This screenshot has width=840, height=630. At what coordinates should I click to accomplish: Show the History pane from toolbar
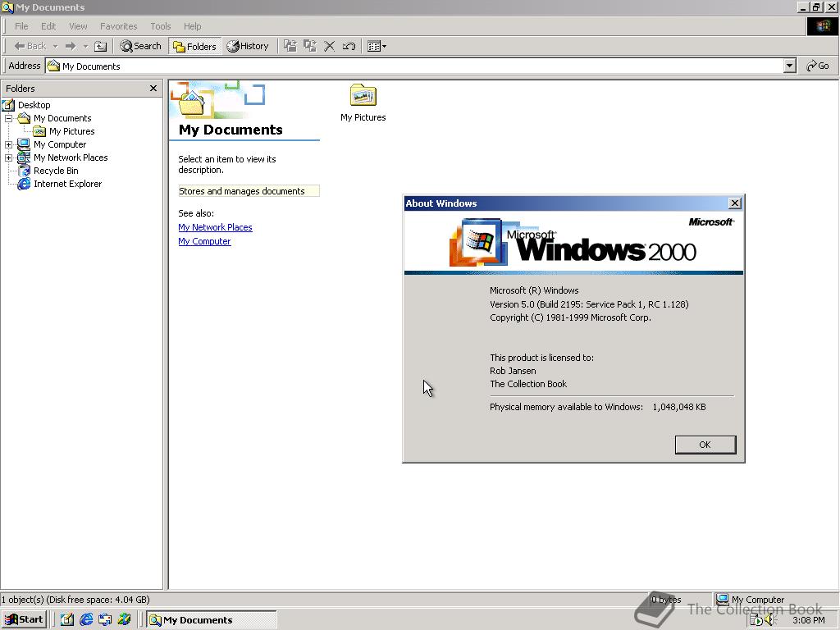248,46
